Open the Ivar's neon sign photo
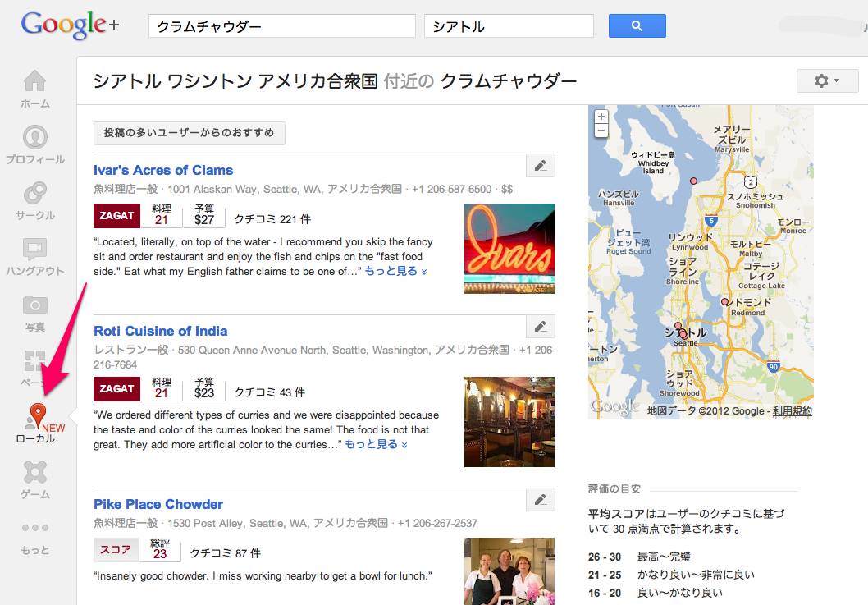The width and height of the screenshot is (868, 605). (509, 249)
